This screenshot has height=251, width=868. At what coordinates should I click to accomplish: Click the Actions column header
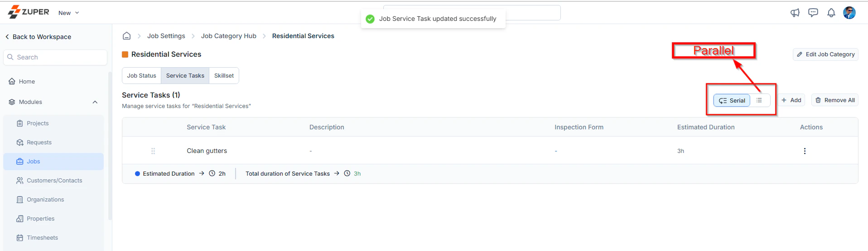point(811,128)
